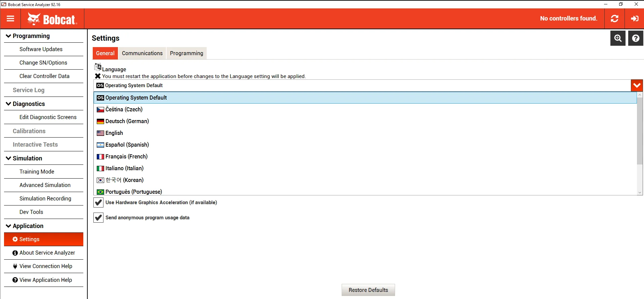This screenshot has width=644, height=299.
Task: Click the French flag icon
Action: click(x=100, y=157)
